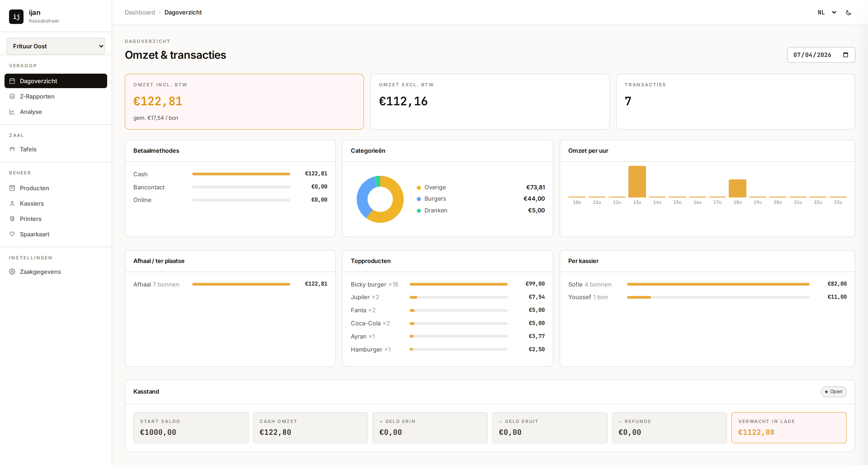Click the Overige yellow legend dot
This screenshot has height=465, width=868.
pos(419,188)
